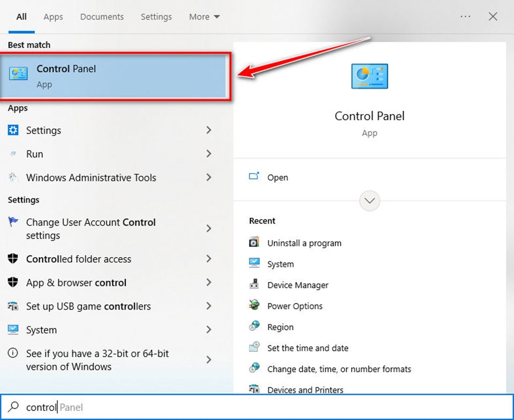This screenshot has height=420, width=514.
Task: Expand Run app options chevron
Action: pyautogui.click(x=209, y=154)
